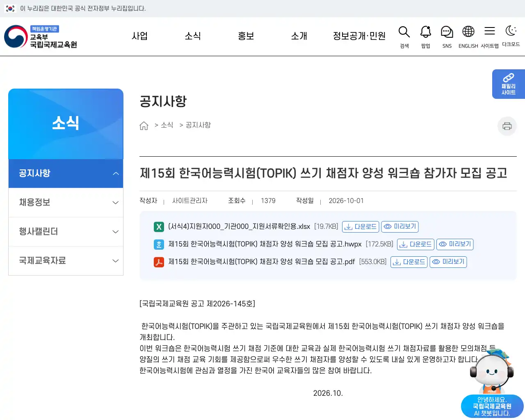This screenshot has height=420, width=525.
Task: Click the Excel file icon for xlsx attachment
Action: pos(159,226)
